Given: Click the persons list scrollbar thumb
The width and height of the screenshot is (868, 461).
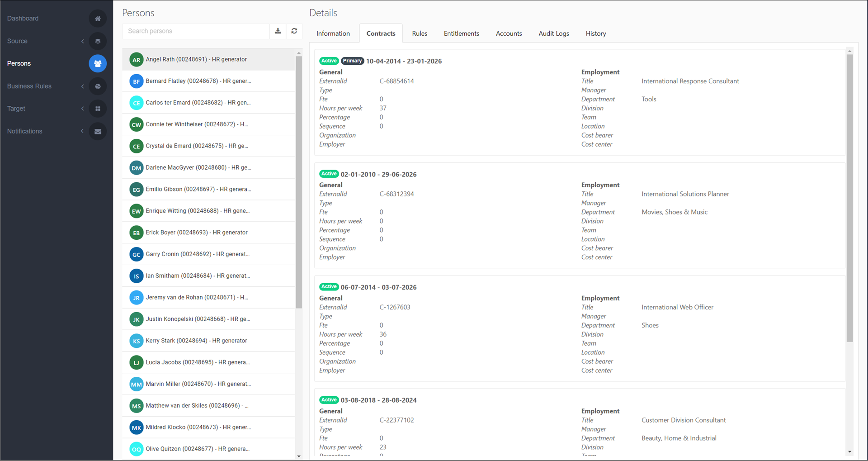Looking at the screenshot, I should (298, 182).
